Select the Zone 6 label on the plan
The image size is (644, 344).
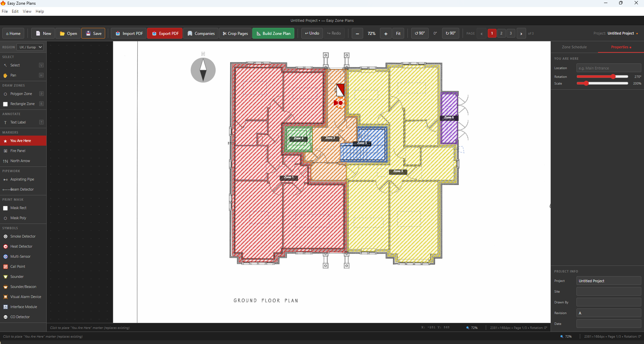[449, 117]
